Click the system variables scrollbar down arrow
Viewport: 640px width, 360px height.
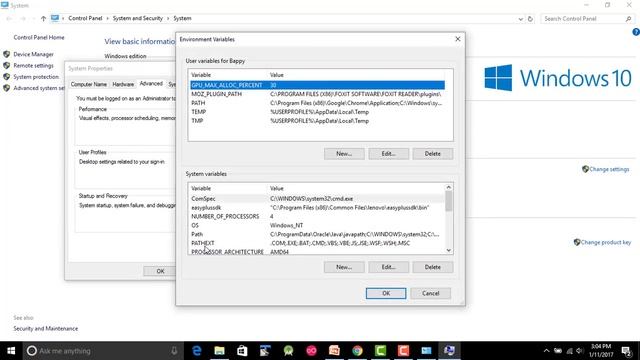[449, 251]
